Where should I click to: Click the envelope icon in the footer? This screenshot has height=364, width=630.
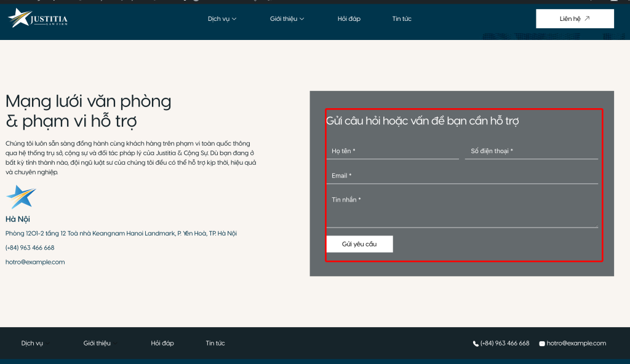tap(542, 344)
